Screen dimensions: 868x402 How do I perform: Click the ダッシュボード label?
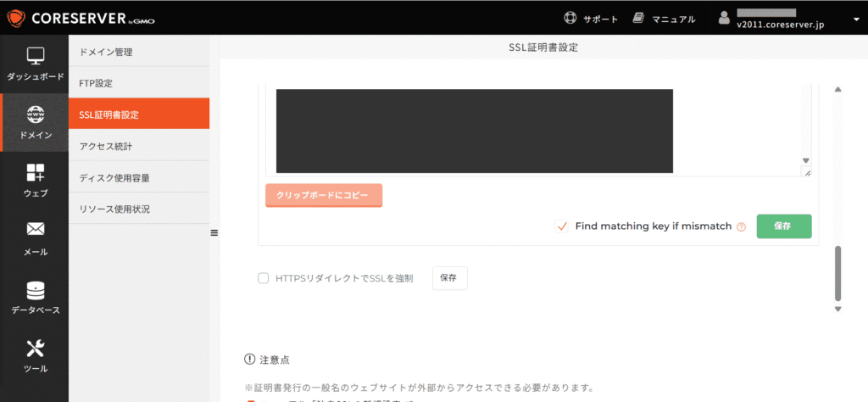click(36, 76)
